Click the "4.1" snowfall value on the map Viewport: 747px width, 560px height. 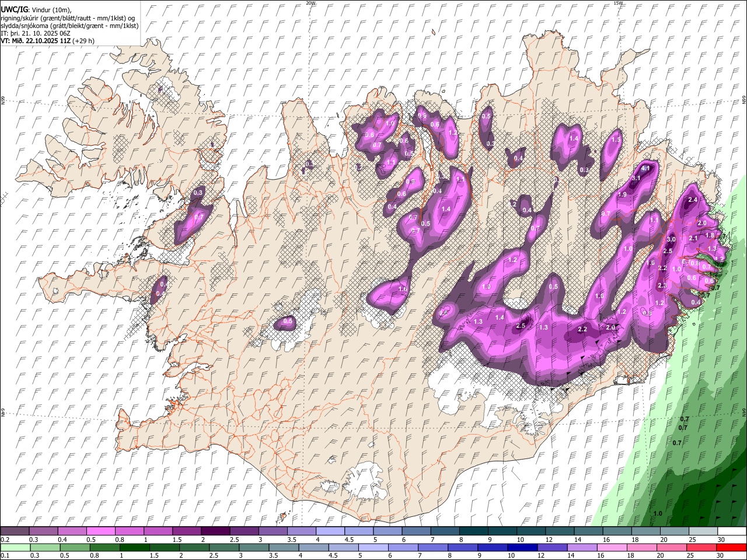click(x=645, y=168)
